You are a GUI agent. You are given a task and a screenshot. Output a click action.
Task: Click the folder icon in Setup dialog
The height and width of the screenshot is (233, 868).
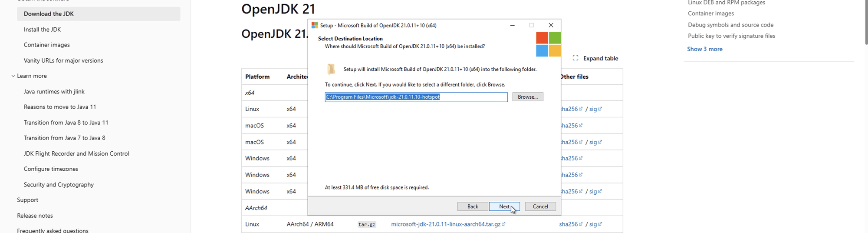[331, 70]
